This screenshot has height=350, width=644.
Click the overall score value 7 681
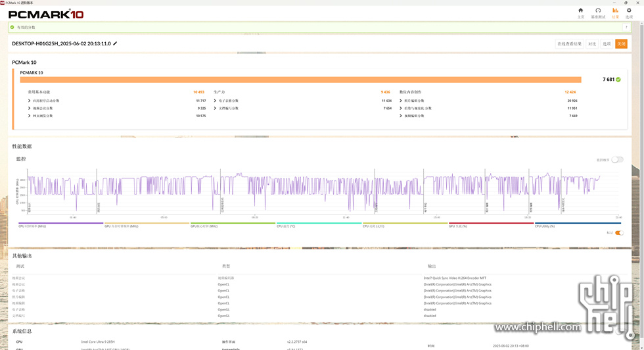(x=609, y=80)
